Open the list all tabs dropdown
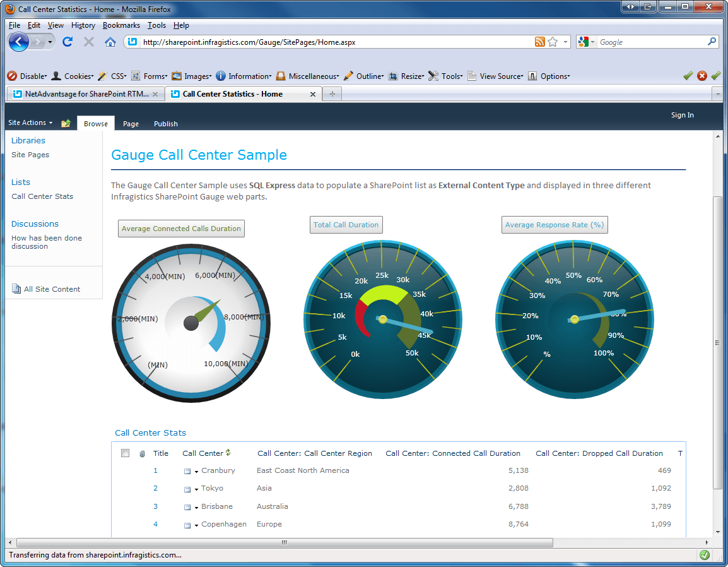 click(x=718, y=94)
